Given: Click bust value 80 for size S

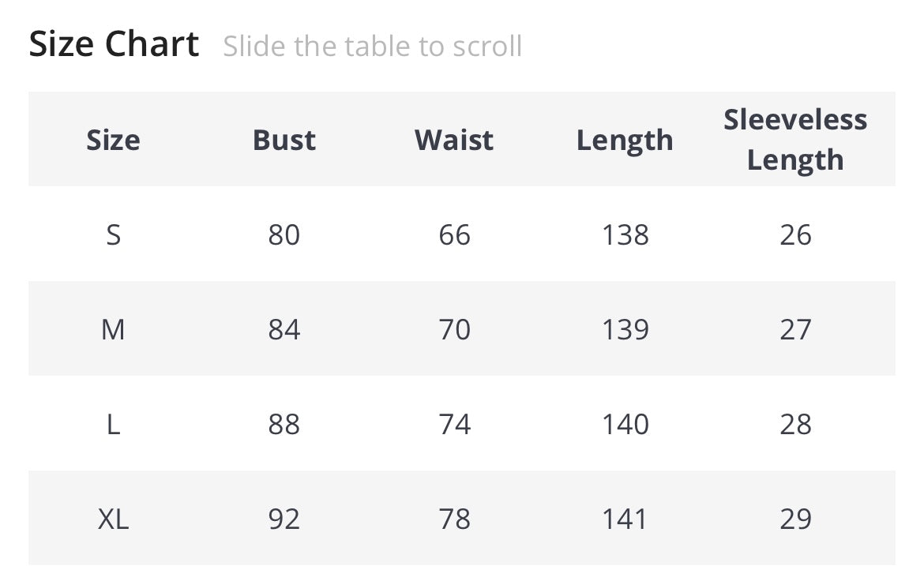Looking at the screenshot, I should tap(284, 234).
